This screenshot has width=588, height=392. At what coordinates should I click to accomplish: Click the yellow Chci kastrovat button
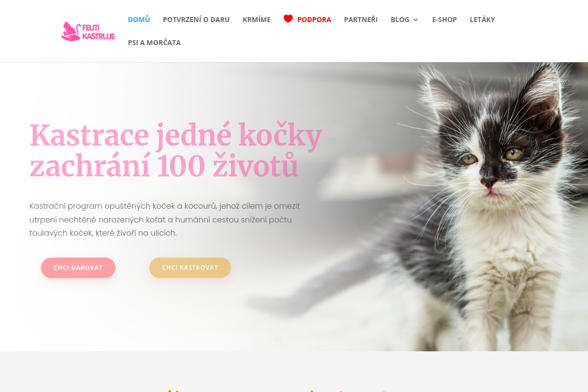coord(190,268)
